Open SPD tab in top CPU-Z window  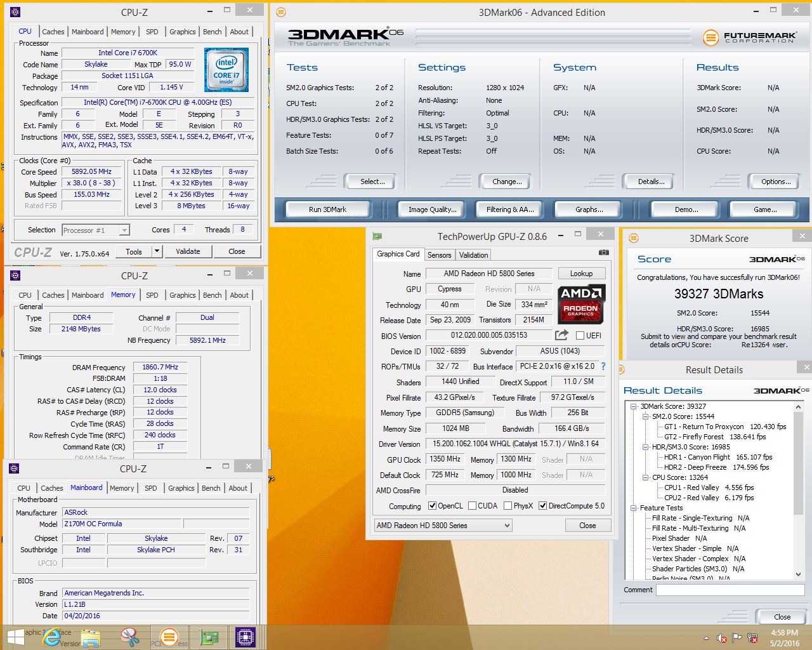tap(152, 32)
